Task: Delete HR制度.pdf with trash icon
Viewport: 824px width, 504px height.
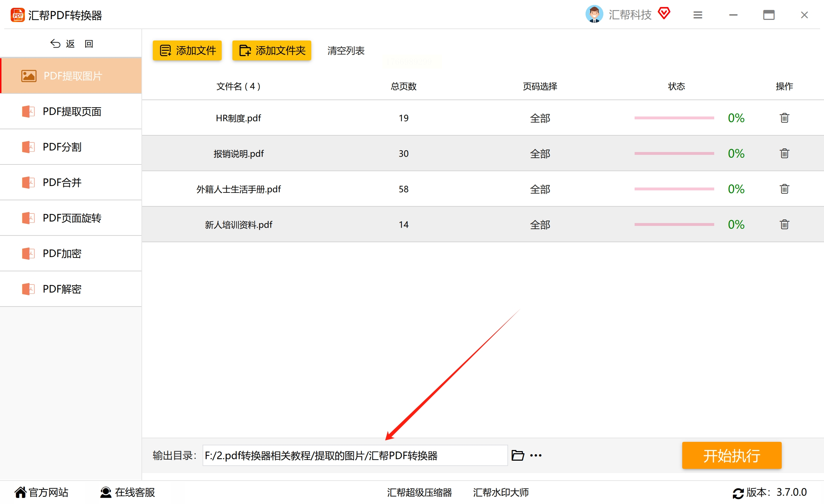Action: click(x=784, y=118)
